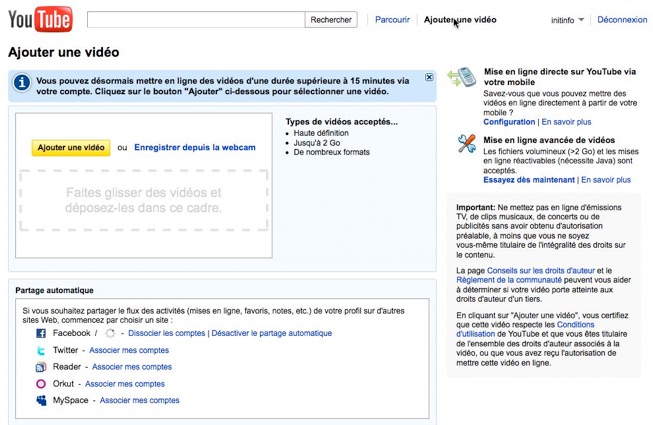Click the Rechercher search button
The height and width of the screenshot is (425, 653).
coord(331,20)
